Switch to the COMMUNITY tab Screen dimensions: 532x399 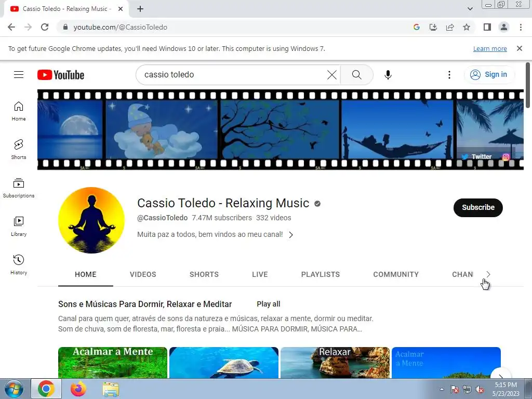[x=396, y=274]
